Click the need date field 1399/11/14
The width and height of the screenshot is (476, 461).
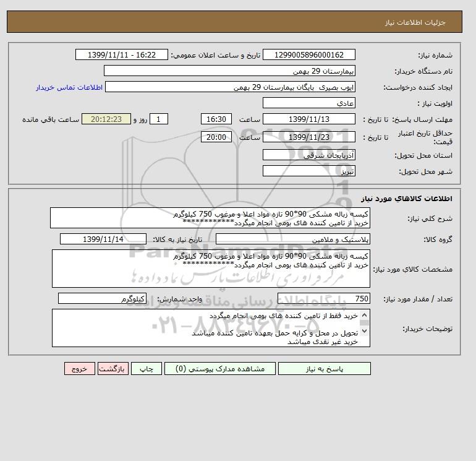tap(103, 239)
